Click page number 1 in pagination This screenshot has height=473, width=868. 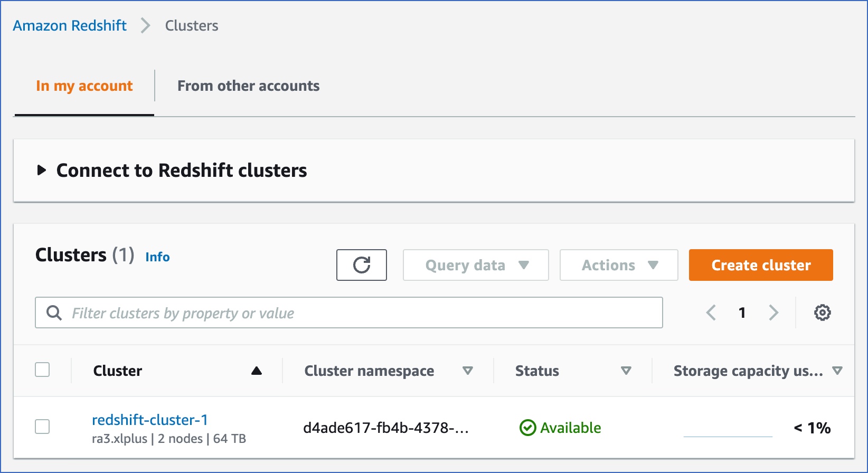tap(742, 313)
